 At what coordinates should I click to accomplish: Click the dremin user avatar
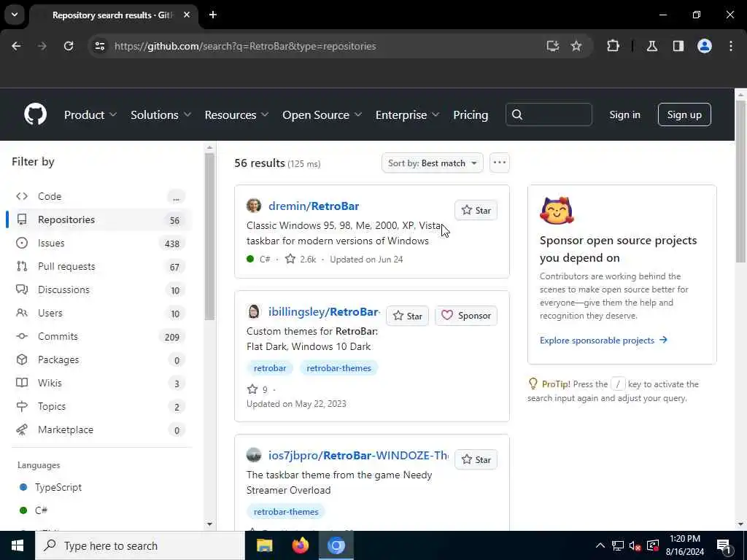254,206
